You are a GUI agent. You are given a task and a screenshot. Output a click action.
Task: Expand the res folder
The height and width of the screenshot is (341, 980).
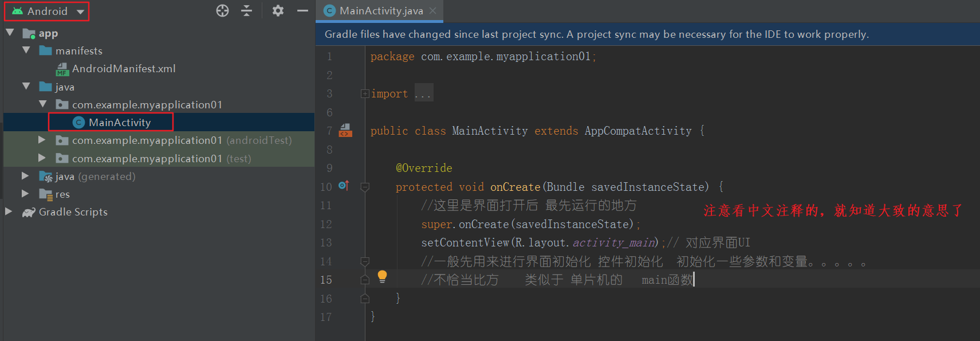tap(25, 194)
